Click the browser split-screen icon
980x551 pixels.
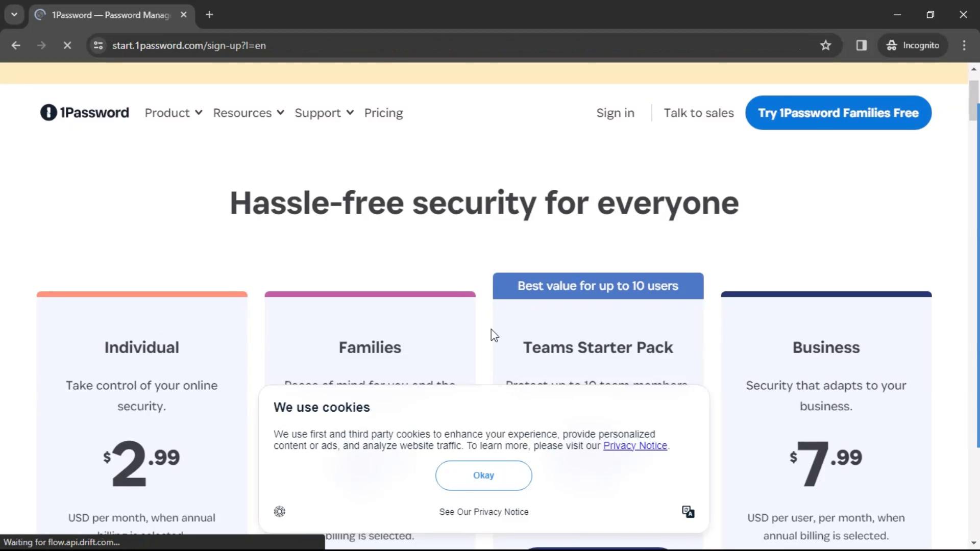[x=862, y=45]
